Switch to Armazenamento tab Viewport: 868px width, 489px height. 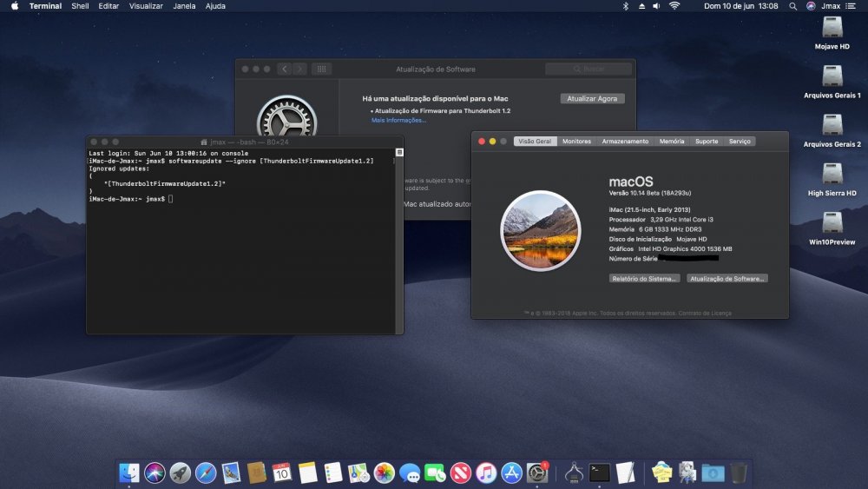(x=625, y=142)
